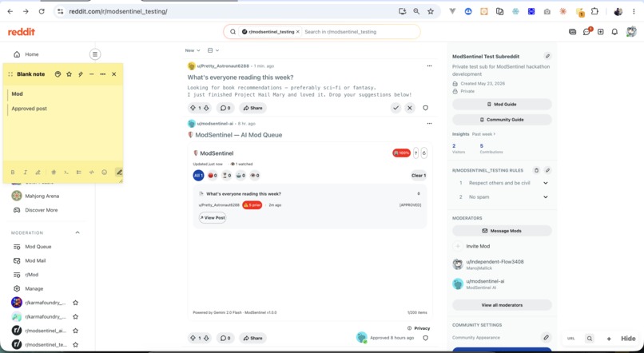This screenshot has height=353, width=644.
Task: Edit the subreddit description pencil icon
Action: (547, 56)
